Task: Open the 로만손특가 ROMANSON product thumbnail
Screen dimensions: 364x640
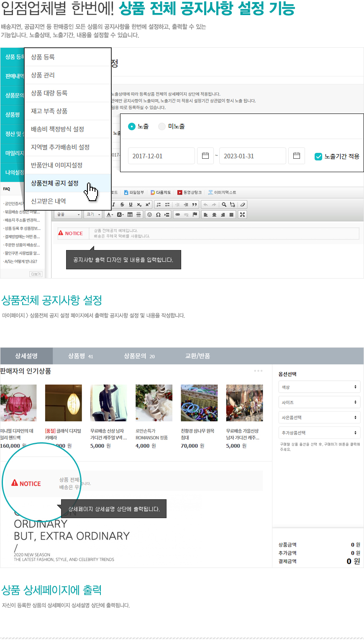Action: (154, 403)
